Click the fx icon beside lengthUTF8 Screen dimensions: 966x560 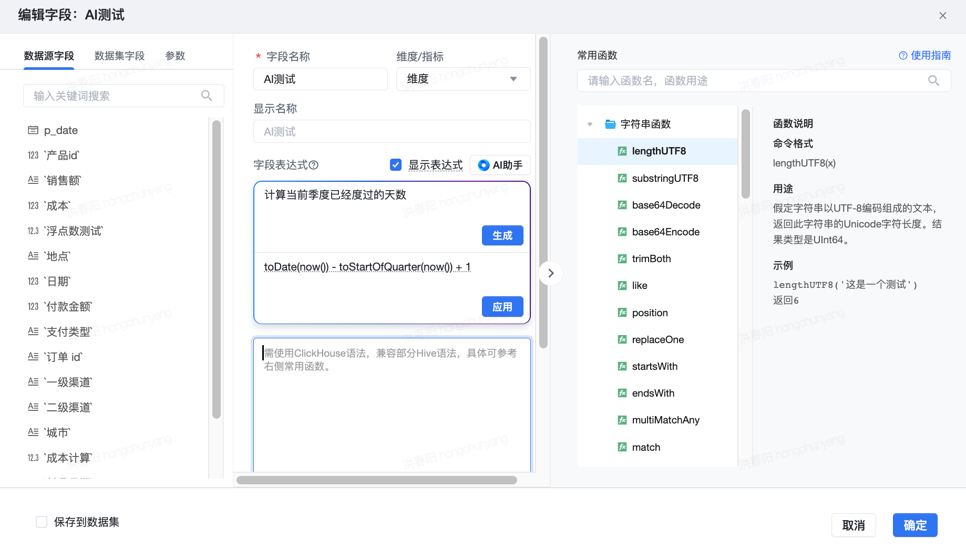(x=622, y=151)
